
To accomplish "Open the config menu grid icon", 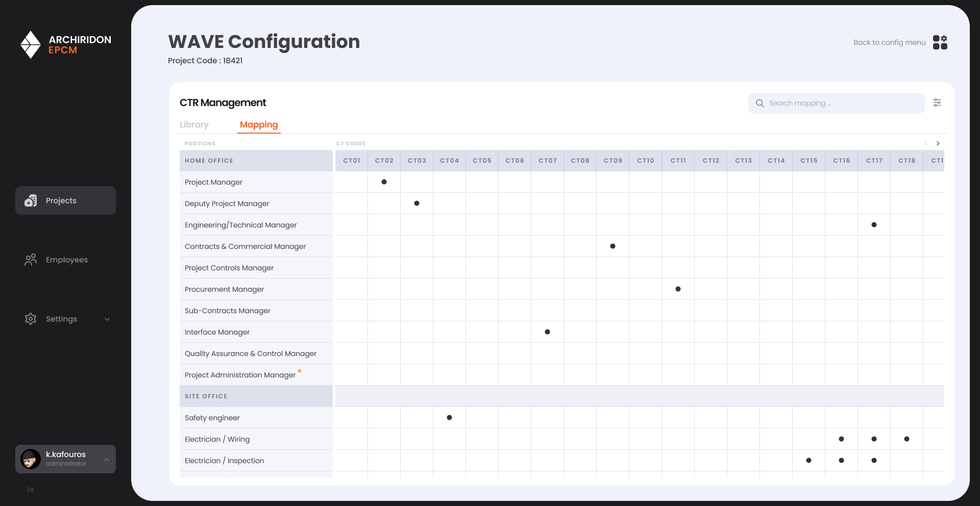I will pyautogui.click(x=940, y=42).
